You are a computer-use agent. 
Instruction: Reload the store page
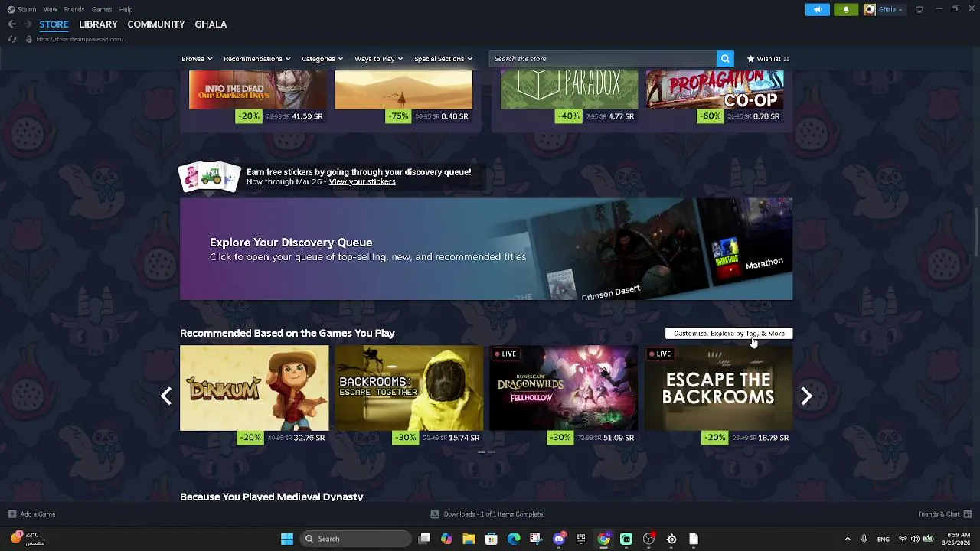point(12,39)
